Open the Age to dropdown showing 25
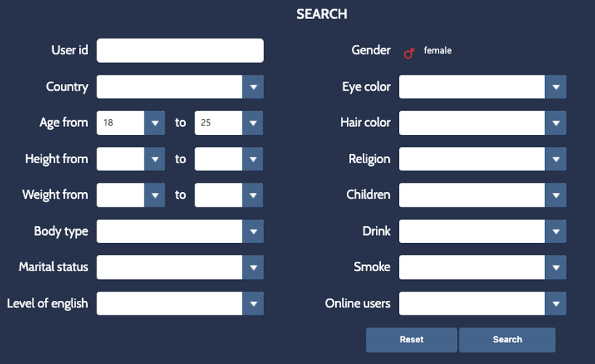The height and width of the screenshot is (364, 595). [229, 123]
